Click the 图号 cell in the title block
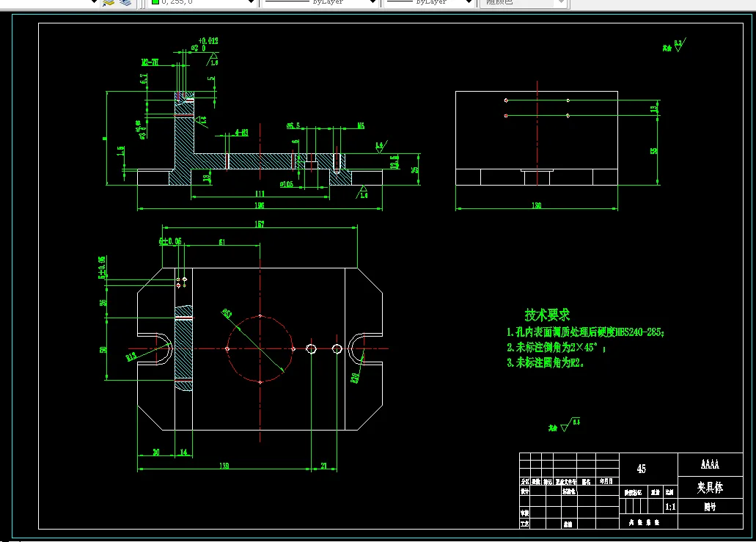Screen dimensions: 756x542 [x=710, y=507]
